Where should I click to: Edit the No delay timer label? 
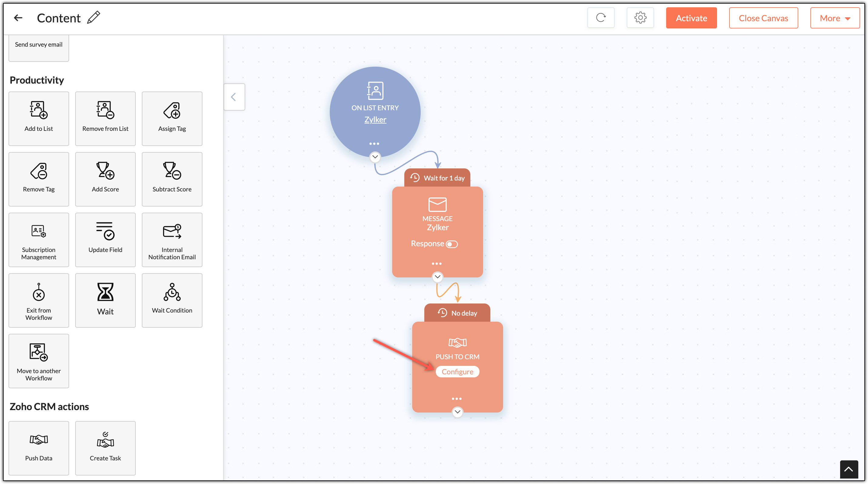(457, 313)
